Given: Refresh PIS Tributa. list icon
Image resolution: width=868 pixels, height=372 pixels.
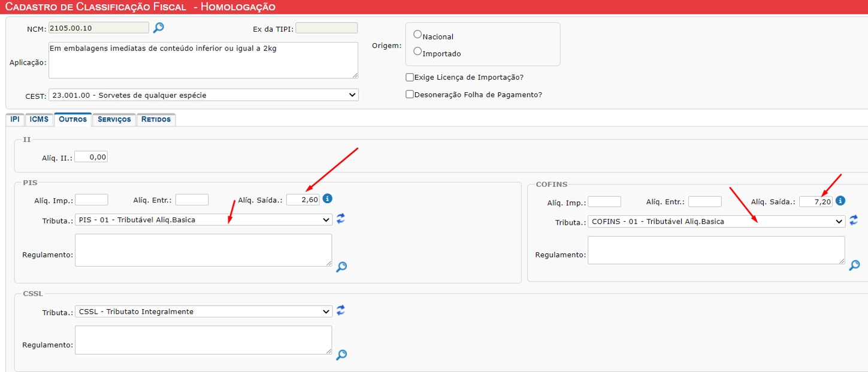Looking at the screenshot, I should (x=341, y=219).
